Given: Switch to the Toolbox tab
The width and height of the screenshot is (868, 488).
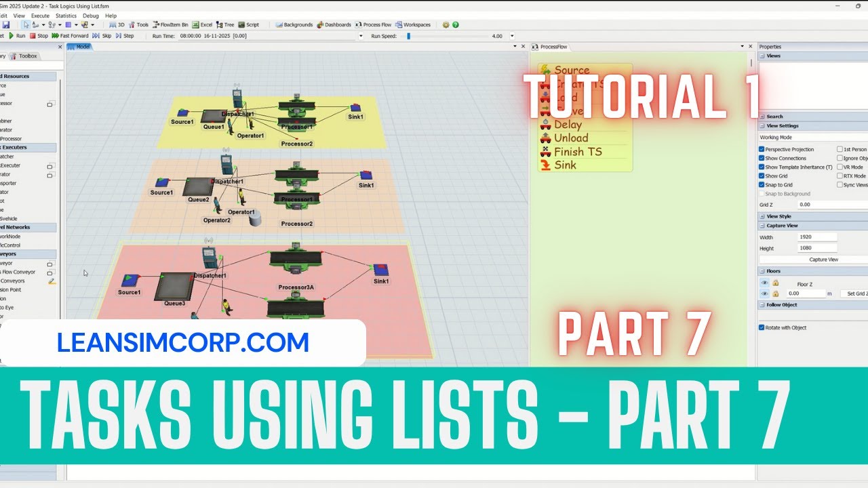Looking at the screenshot, I should (x=24, y=56).
